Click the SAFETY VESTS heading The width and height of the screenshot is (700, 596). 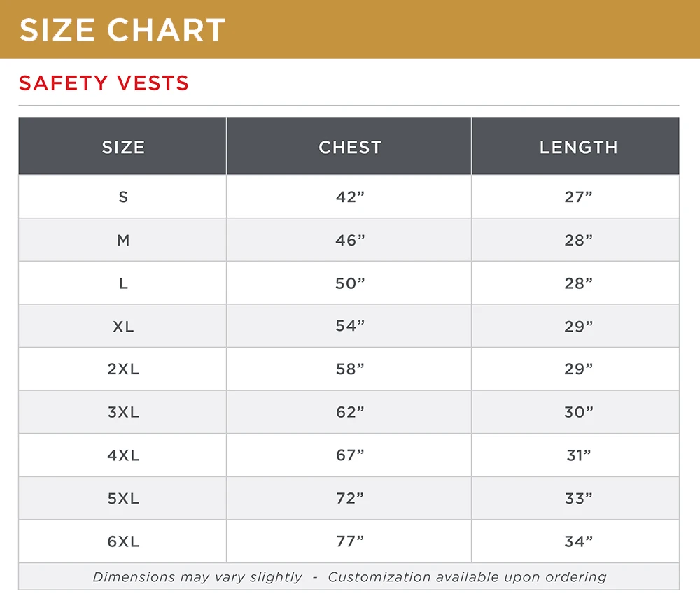(x=104, y=83)
